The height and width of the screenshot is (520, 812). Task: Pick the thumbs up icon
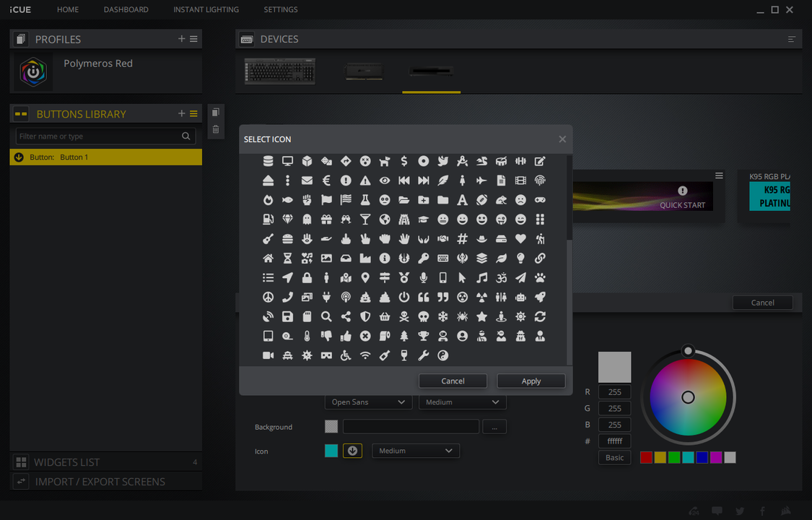(346, 336)
